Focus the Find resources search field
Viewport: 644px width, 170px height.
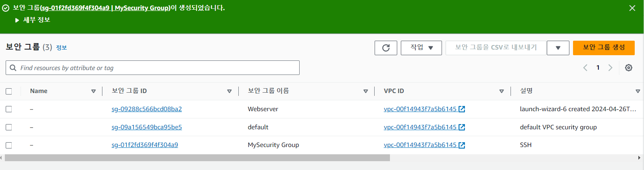152,68
